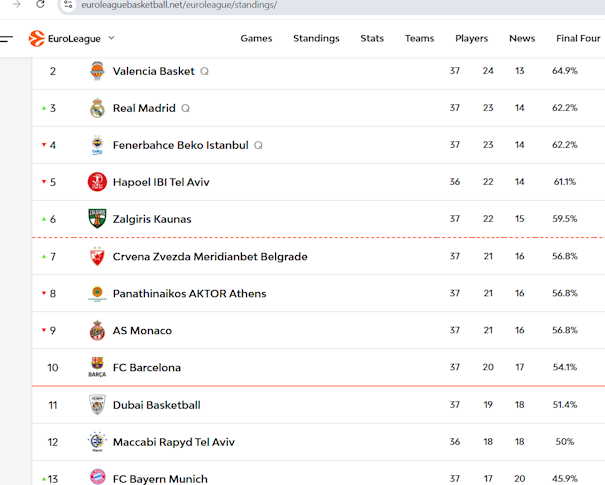Click the FC Barcelona crest icon

(x=97, y=367)
